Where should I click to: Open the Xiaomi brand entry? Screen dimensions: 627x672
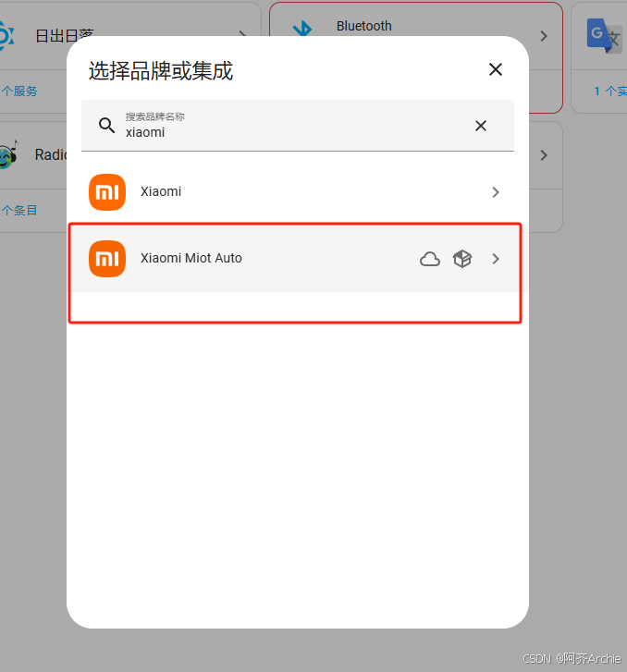[x=297, y=192]
